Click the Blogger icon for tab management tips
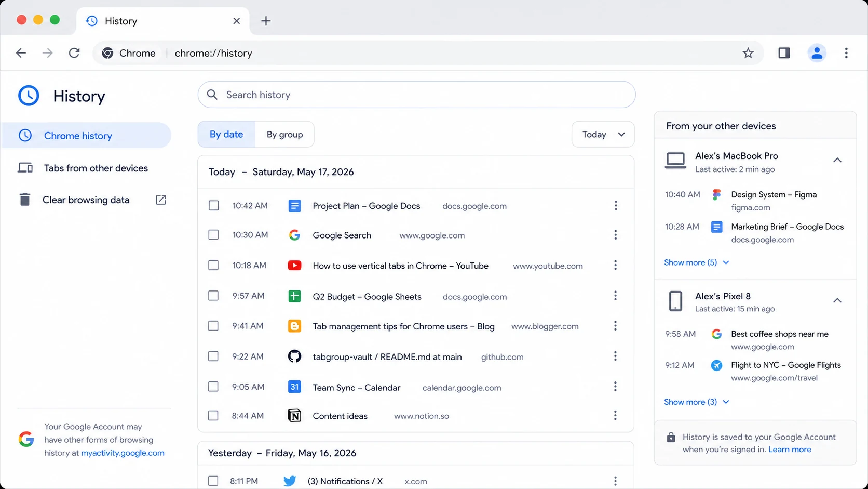This screenshot has height=489, width=868. click(x=294, y=326)
